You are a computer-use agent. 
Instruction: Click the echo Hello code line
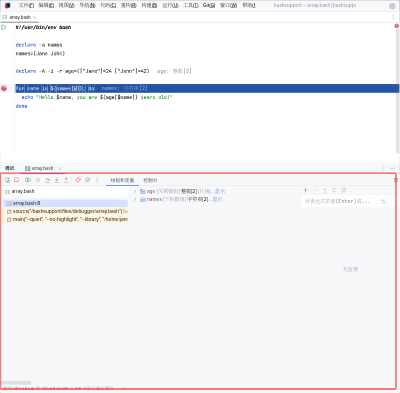[97, 97]
